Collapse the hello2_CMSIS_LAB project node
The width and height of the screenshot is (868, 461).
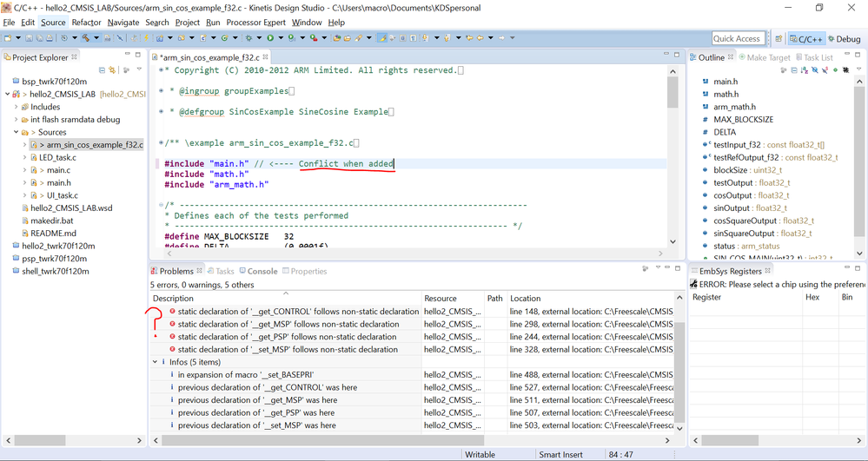click(x=8, y=94)
